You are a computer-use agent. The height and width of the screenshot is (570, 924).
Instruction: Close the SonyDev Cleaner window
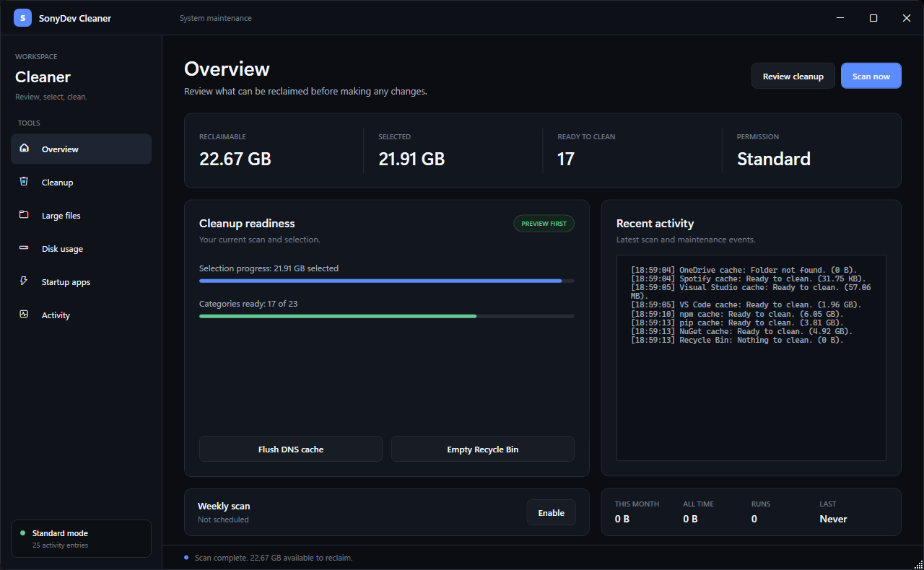pos(907,18)
